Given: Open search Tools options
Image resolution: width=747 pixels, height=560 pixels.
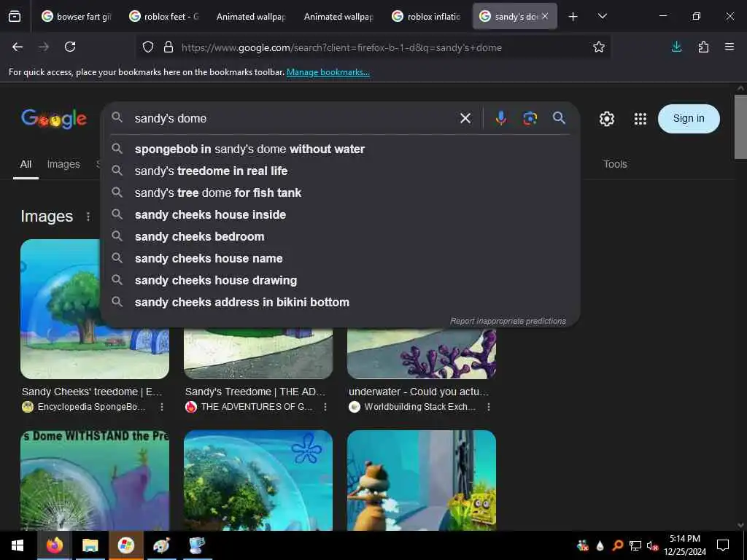Looking at the screenshot, I should (x=615, y=164).
